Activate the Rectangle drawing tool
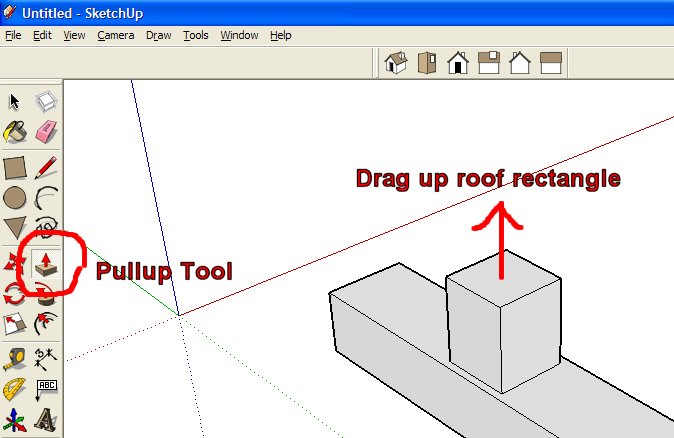This screenshot has height=438, width=674. click(x=14, y=167)
